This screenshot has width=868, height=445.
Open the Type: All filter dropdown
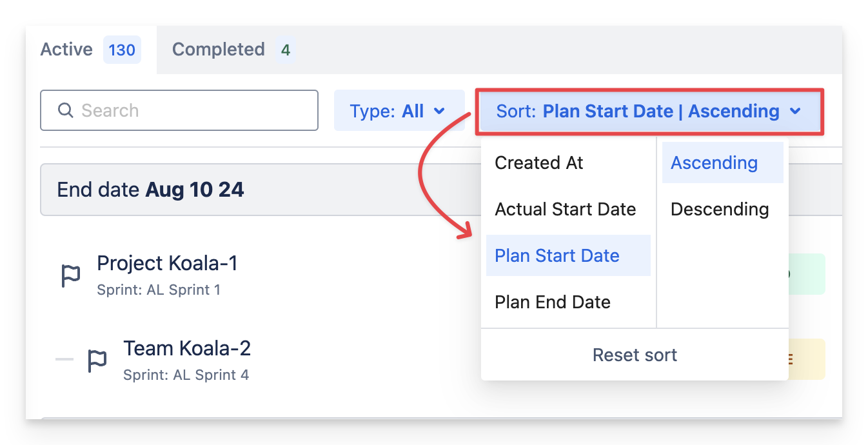(x=399, y=111)
